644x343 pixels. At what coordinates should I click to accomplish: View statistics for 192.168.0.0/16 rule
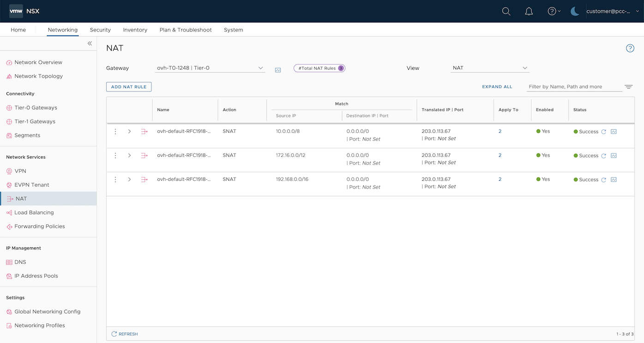tap(614, 180)
